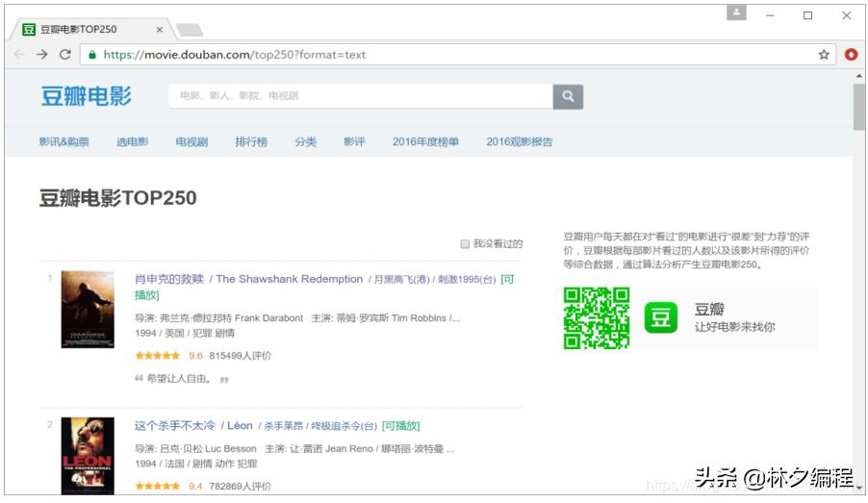This screenshot has width=868, height=503.
Task: Click the 815499人评价 rating count
Action: point(241,355)
